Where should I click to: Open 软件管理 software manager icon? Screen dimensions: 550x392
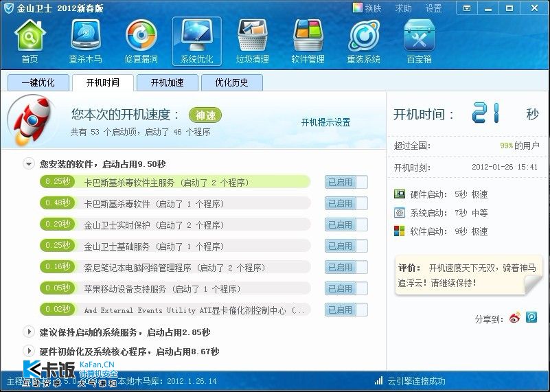pos(308,42)
